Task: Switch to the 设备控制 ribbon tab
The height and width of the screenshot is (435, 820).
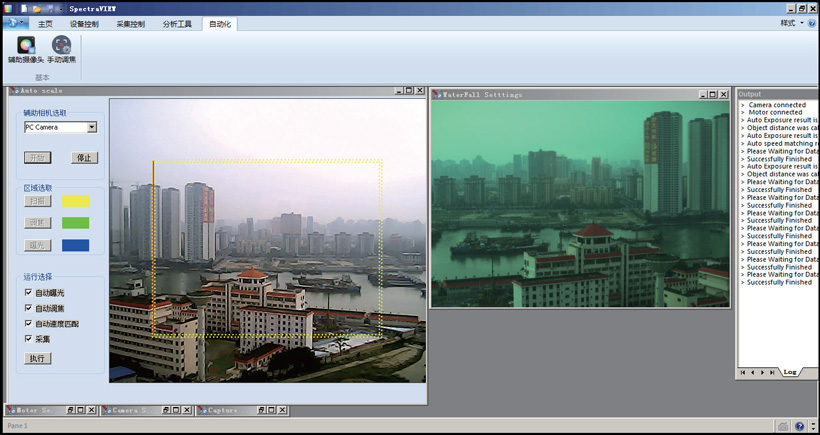Action: [84, 23]
